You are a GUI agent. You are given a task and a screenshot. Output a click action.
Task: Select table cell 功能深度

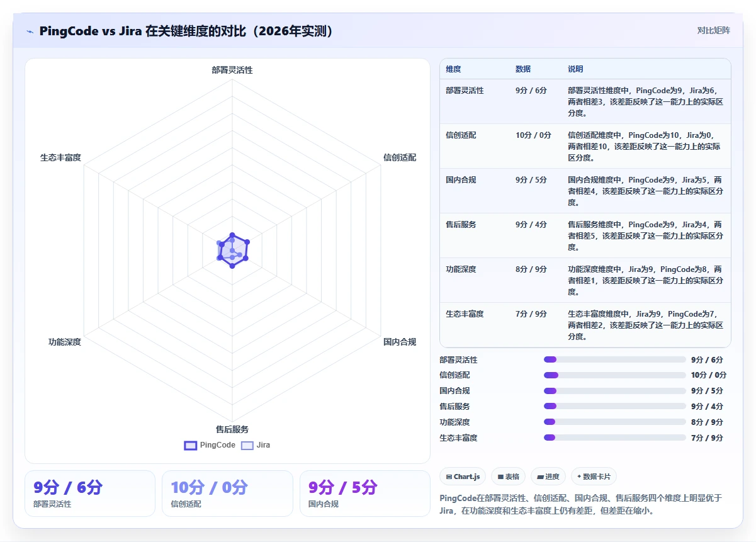[x=461, y=269]
